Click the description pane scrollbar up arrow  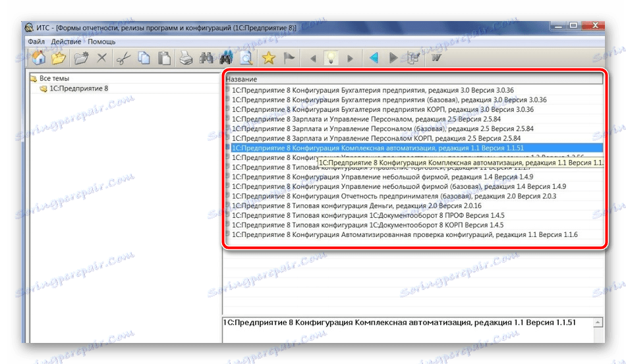[598, 322]
